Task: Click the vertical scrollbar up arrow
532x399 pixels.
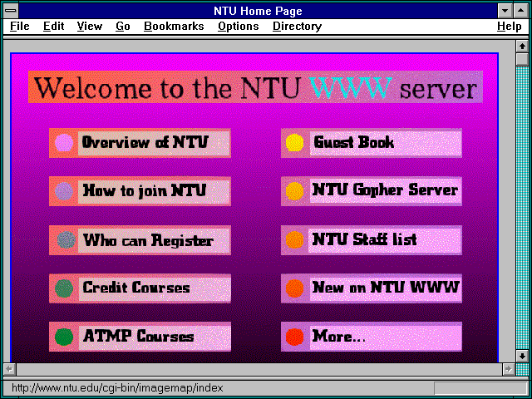Action: [522, 47]
